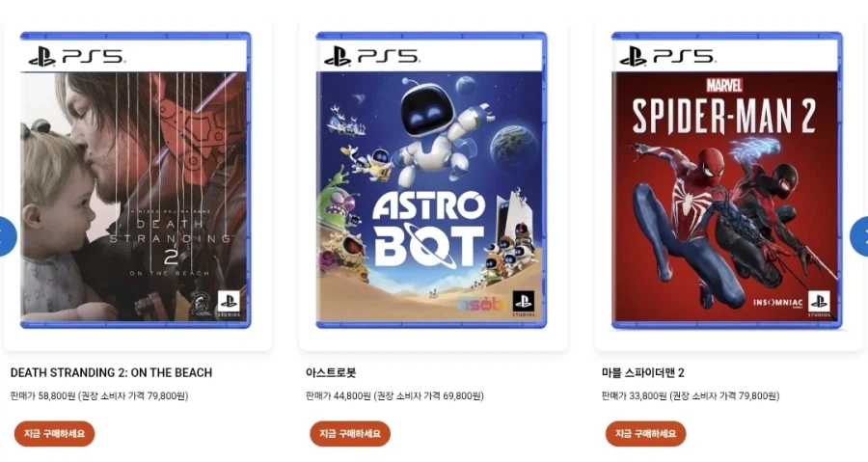Open DEATH STRANDING 2: ON THE BEACH title
This screenshot has width=868, height=462.
tap(111, 372)
